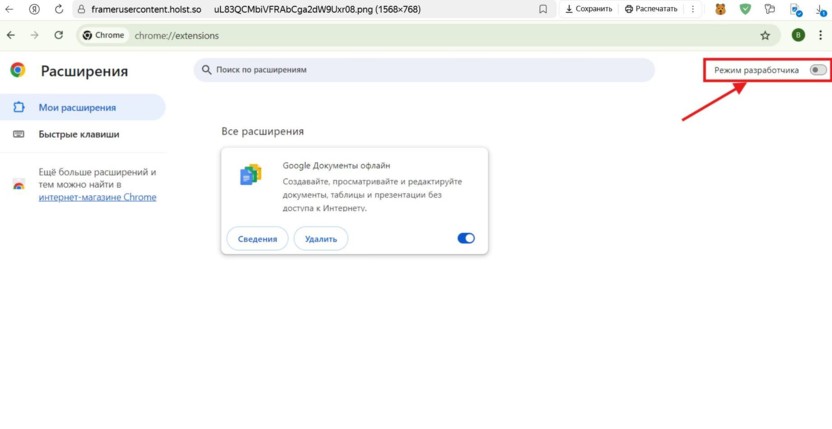Viewport: 832px width, 429px height.
Task: Click Удалить on Google Документы офлайн
Action: (321, 239)
